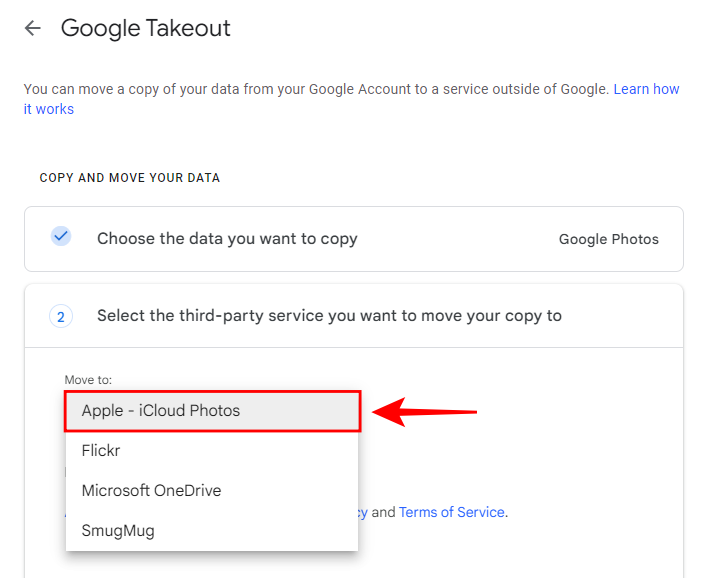
Task: Click the Google Photos label in step one
Action: [608, 239]
